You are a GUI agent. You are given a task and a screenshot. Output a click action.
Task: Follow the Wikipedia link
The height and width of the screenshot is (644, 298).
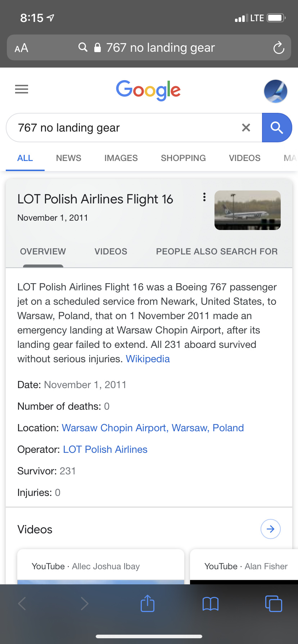[148, 359]
